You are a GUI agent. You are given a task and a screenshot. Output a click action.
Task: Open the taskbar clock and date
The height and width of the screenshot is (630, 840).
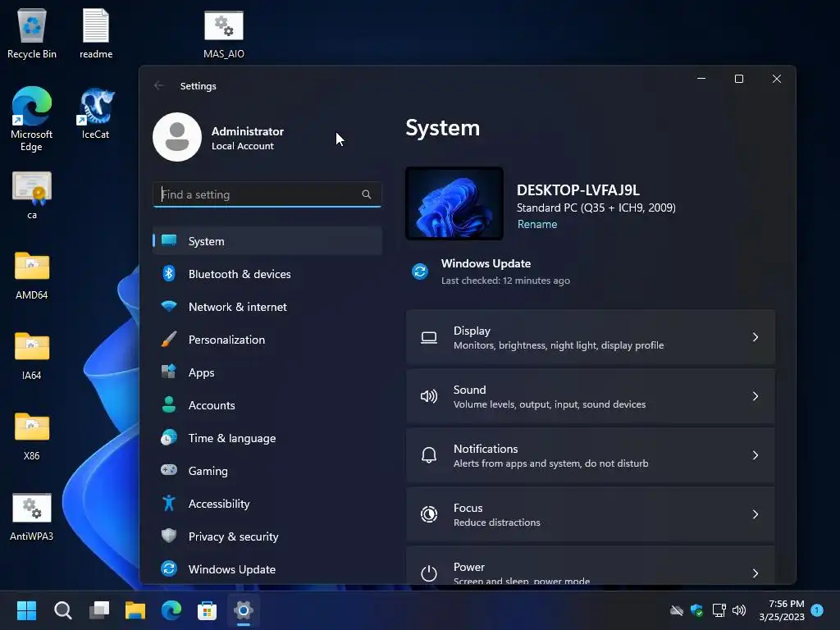782,610
